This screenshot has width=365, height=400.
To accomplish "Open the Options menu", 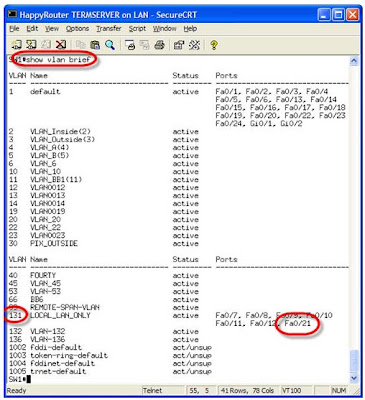I will [x=77, y=29].
